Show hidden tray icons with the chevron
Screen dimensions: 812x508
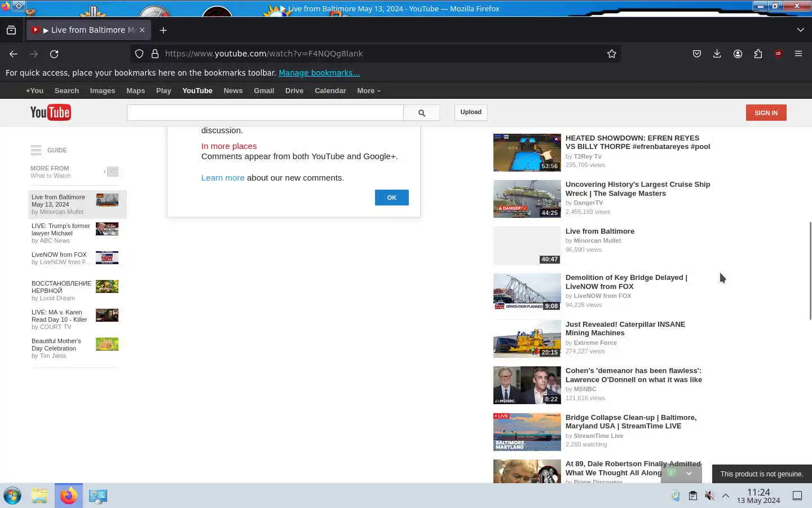(x=726, y=496)
